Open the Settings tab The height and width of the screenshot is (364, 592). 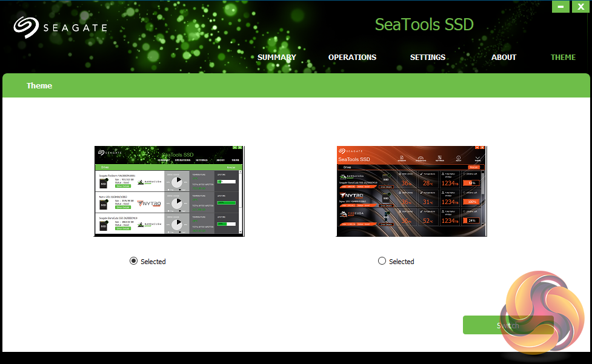coord(427,58)
